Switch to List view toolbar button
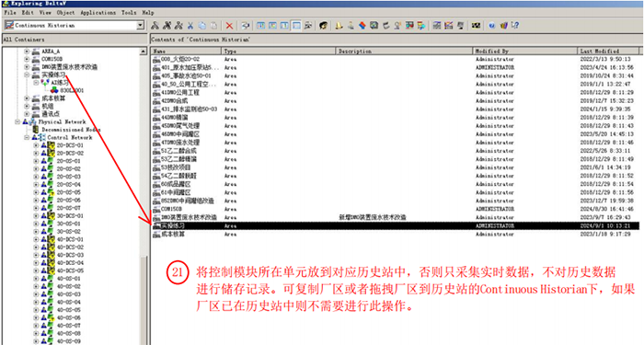Screen dimensions: 644x345 [284, 26]
